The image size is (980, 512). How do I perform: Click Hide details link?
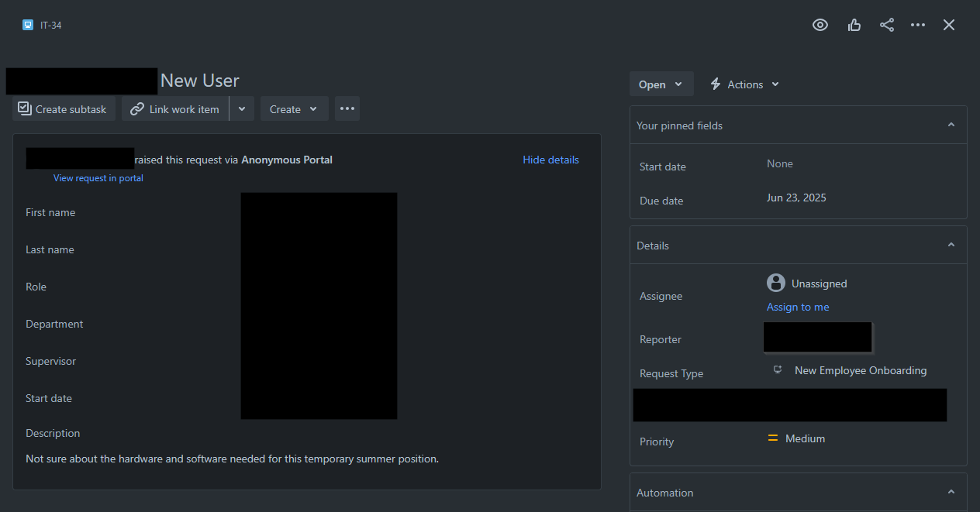point(550,160)
